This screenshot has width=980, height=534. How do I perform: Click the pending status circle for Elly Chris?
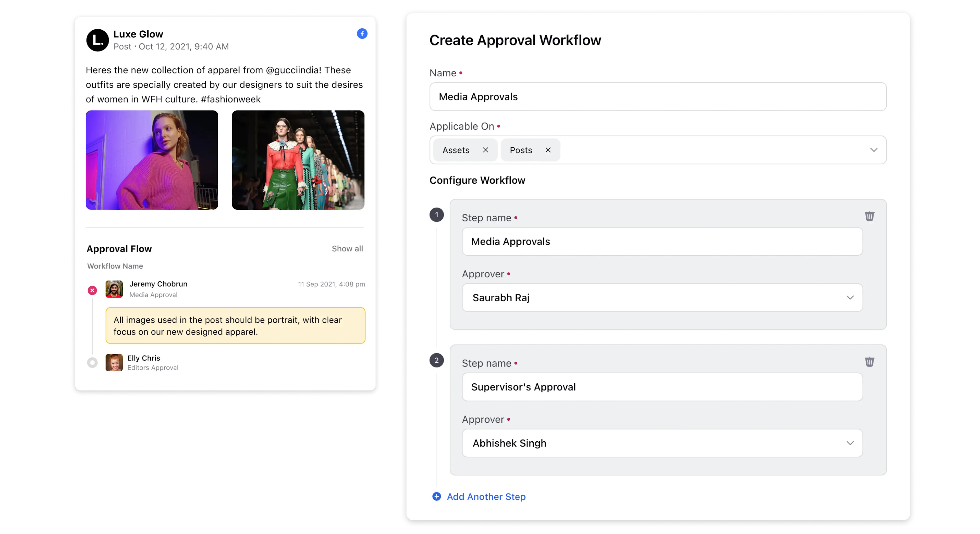[x=92, y=362]
